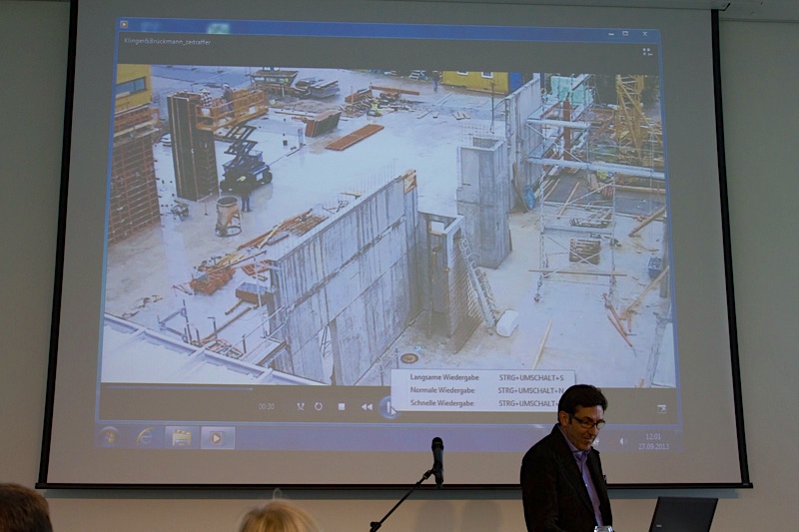Toggle the repeat playback button
This screenshot has height=532, width=799.
coord(319,406)
